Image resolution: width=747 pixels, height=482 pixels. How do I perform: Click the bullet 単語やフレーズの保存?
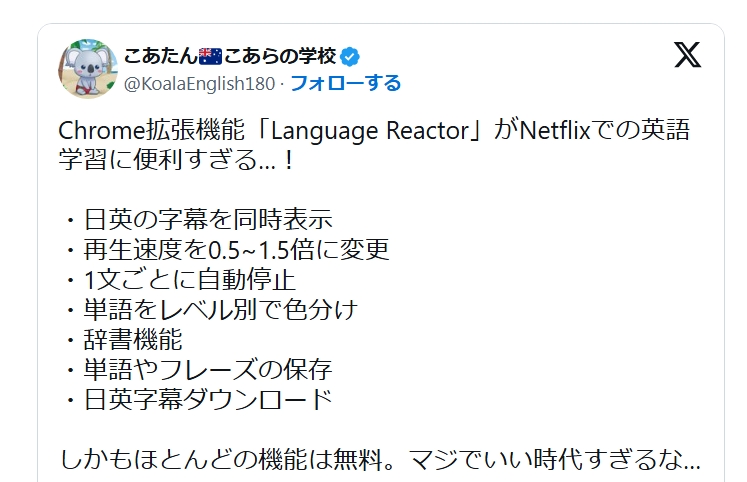(x=208, y=370)
